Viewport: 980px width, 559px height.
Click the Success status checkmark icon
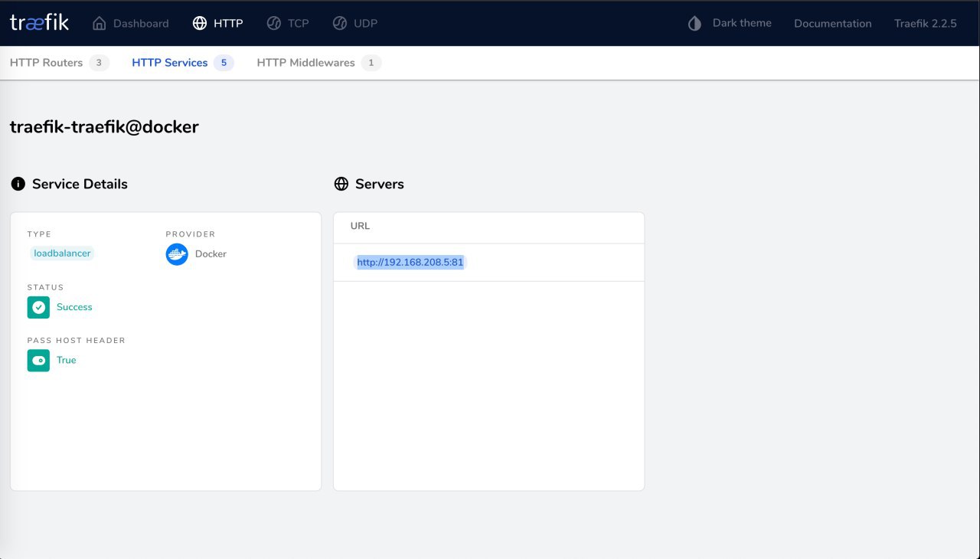[38, 307]
